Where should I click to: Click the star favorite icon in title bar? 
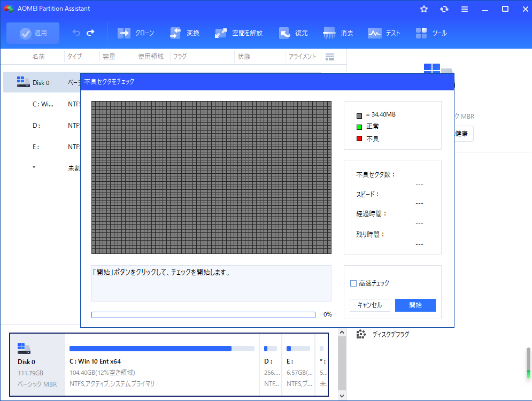coord(424,9)
